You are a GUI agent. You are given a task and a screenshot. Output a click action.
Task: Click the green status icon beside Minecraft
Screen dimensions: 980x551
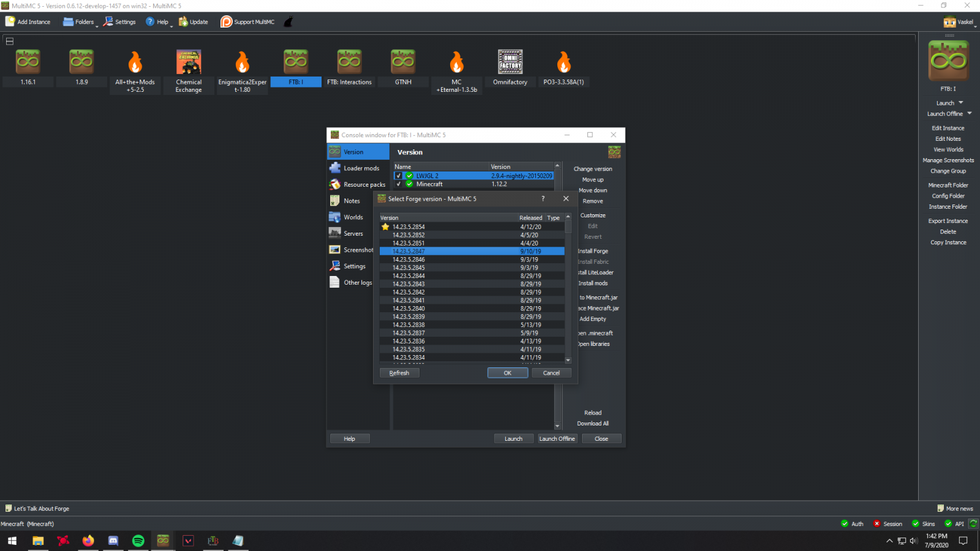(409, 184)
